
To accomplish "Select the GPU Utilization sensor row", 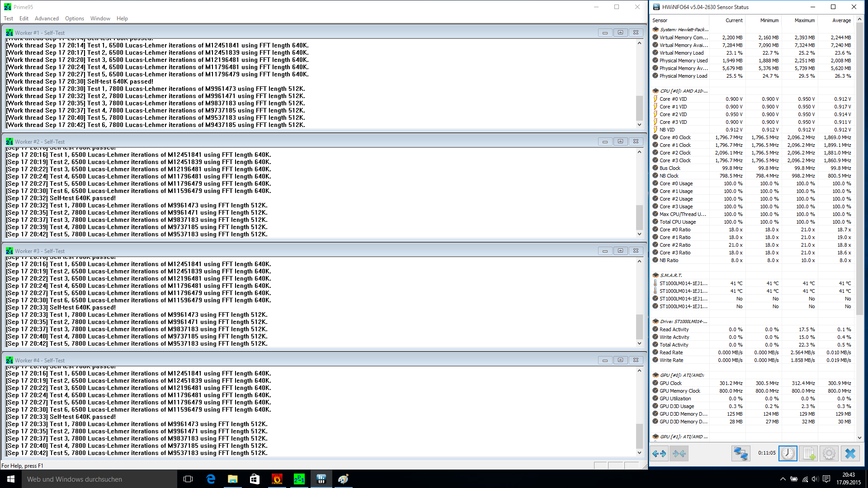I will (x=675, y=399).
